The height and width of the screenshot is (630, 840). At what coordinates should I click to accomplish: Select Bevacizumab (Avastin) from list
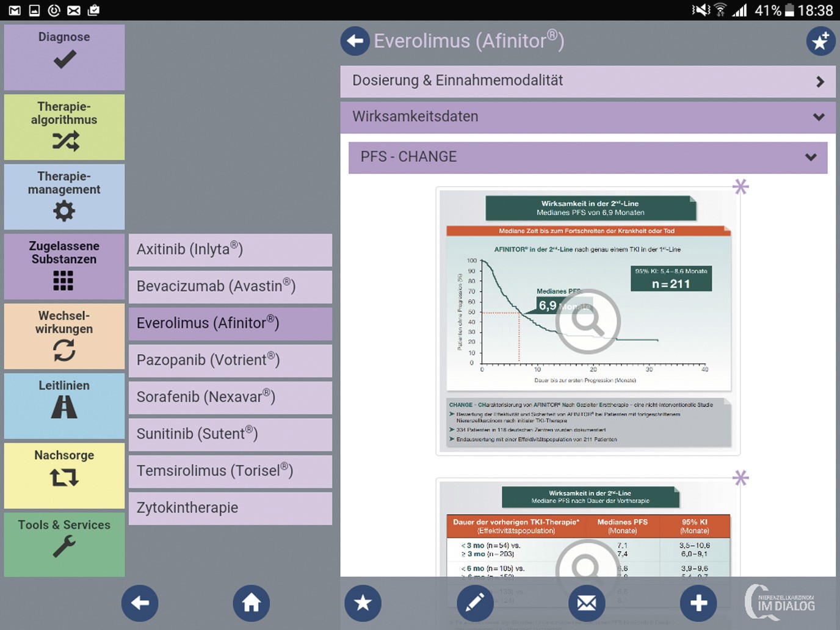[230, 286]
